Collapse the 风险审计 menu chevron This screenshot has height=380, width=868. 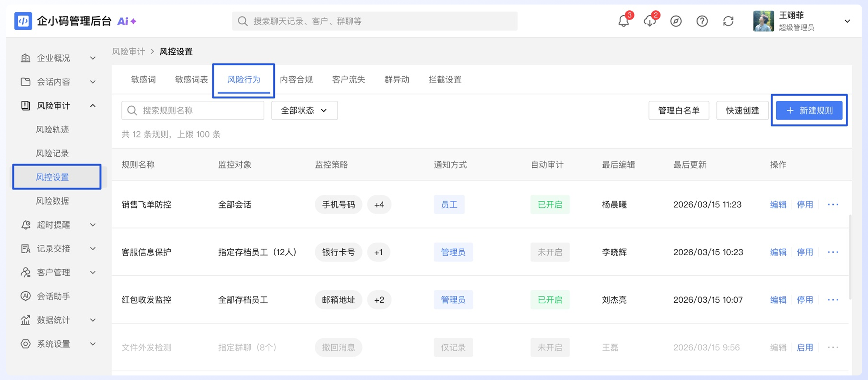click(x=93, y=106)
